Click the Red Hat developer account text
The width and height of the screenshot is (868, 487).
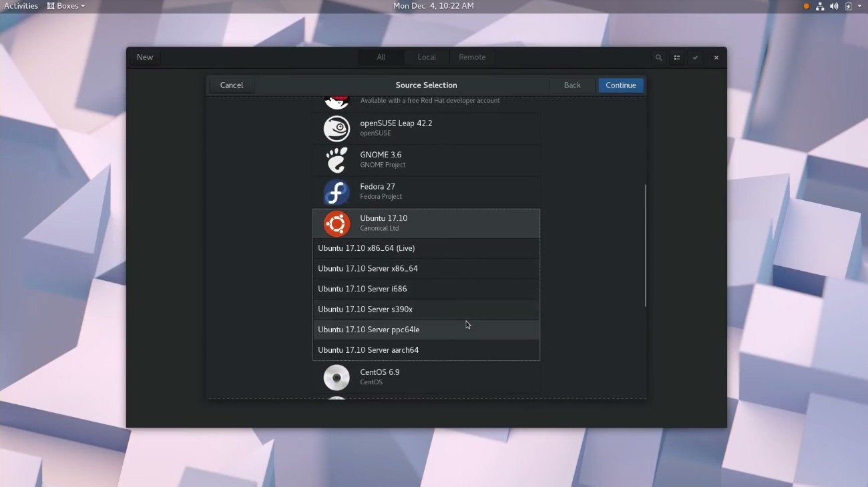coord(430,101)
